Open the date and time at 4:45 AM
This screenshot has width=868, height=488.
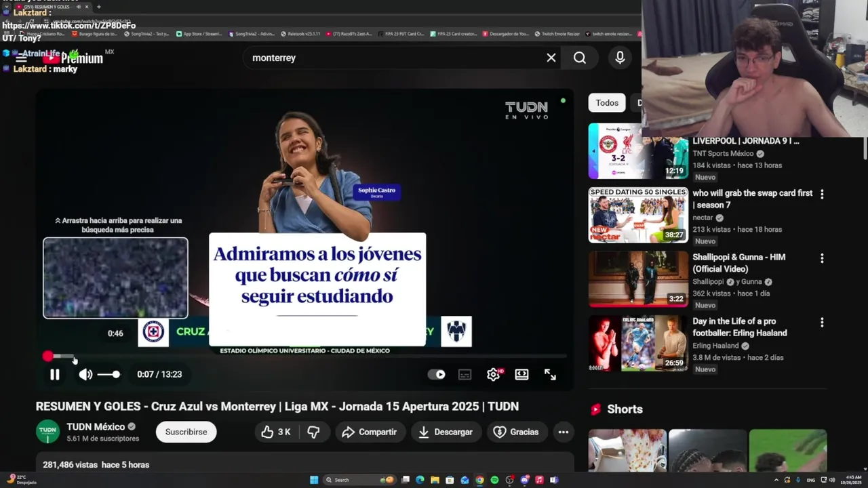click(x=851, y=480)
